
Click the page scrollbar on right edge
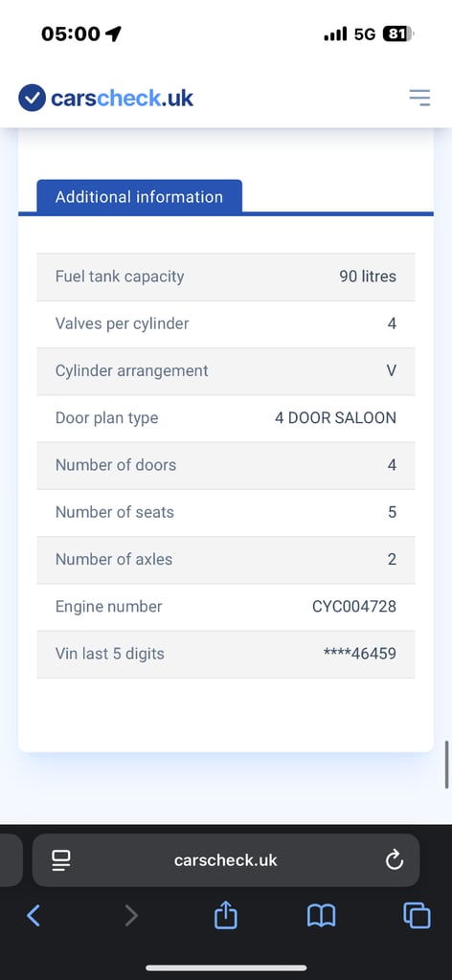point(447,765)
